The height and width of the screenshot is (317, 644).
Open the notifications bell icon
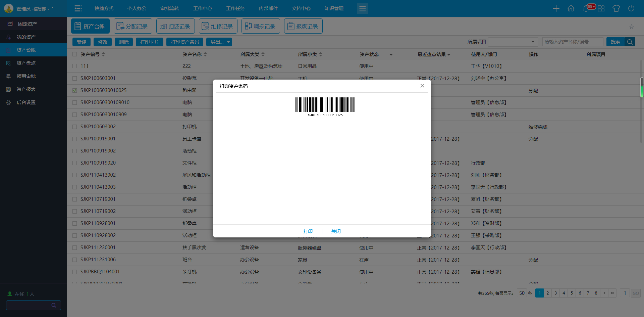tap(586, 8)
